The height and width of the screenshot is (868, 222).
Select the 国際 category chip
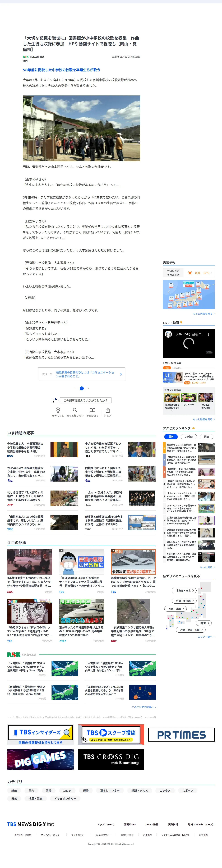(49, 791)
